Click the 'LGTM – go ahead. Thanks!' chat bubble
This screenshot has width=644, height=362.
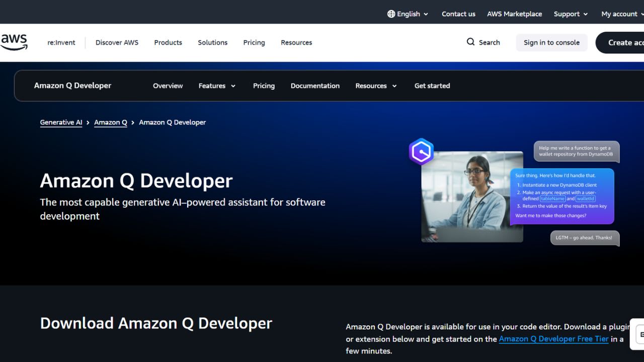click(x=585, y=238)
